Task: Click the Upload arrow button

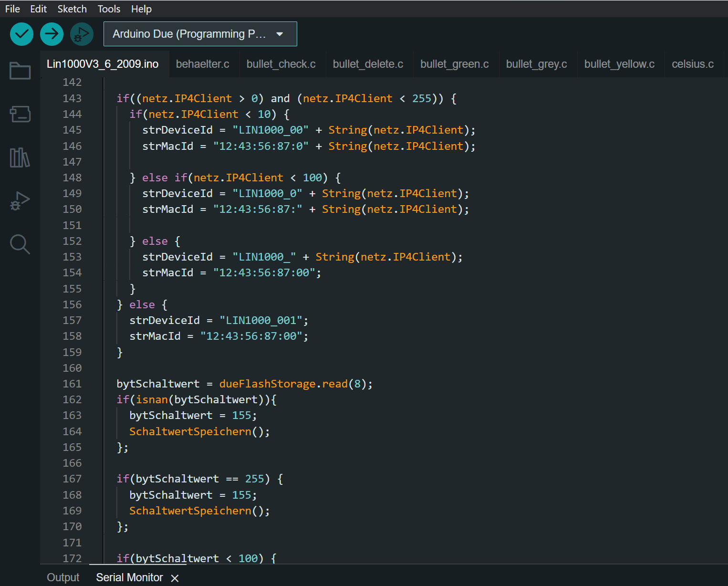Action: click(52, 34)
